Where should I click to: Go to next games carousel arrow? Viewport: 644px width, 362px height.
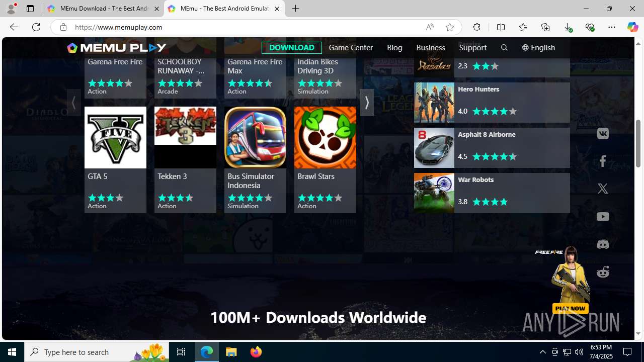coord(367,103)
